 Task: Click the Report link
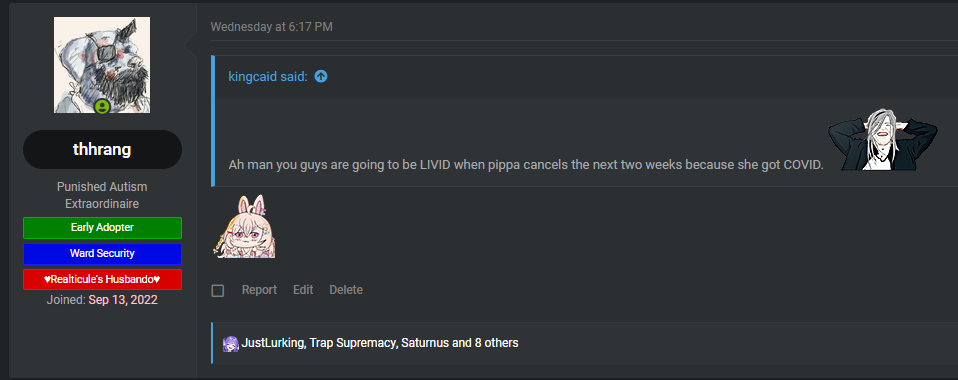click(x=259, y=290)
